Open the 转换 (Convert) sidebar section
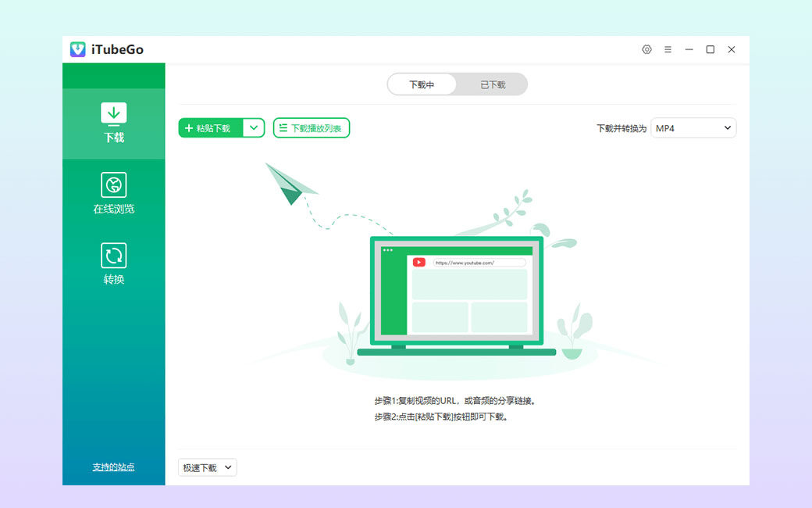The height and width of the screenshot is (508, 812). coord(113,264)
